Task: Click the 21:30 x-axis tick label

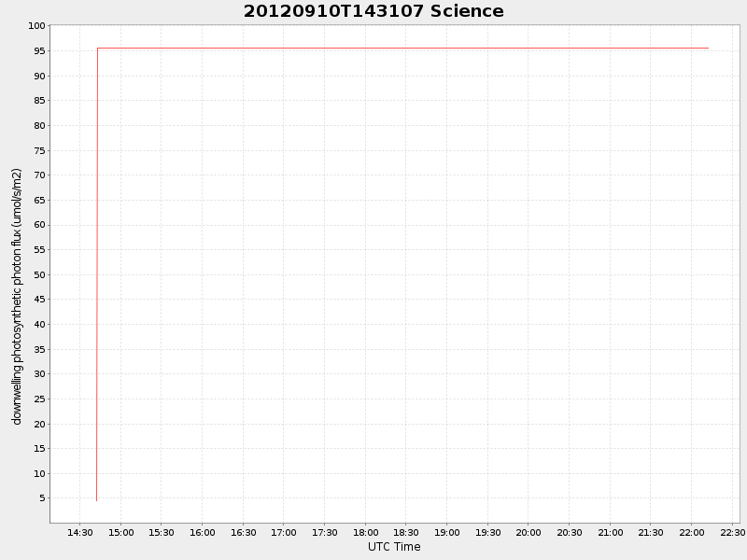Action: [651, 532]
